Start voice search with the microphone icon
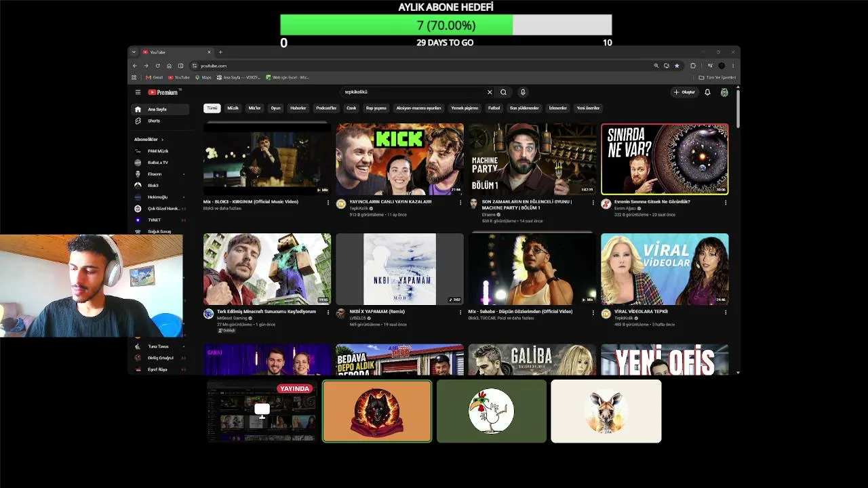Screen dimensions: 868x488 522,92
